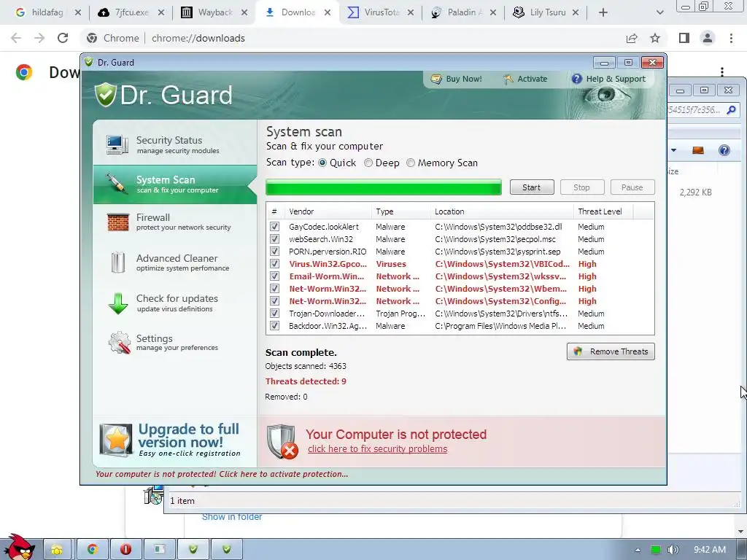Click Activate in the header
Screen dimensions: 747x560
[x=525, y=79]
